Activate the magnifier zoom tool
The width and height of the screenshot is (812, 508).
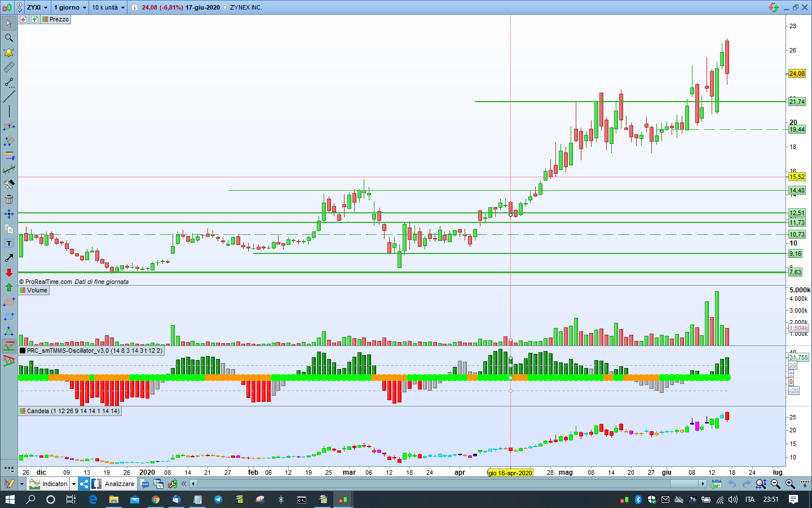(8, 38)
